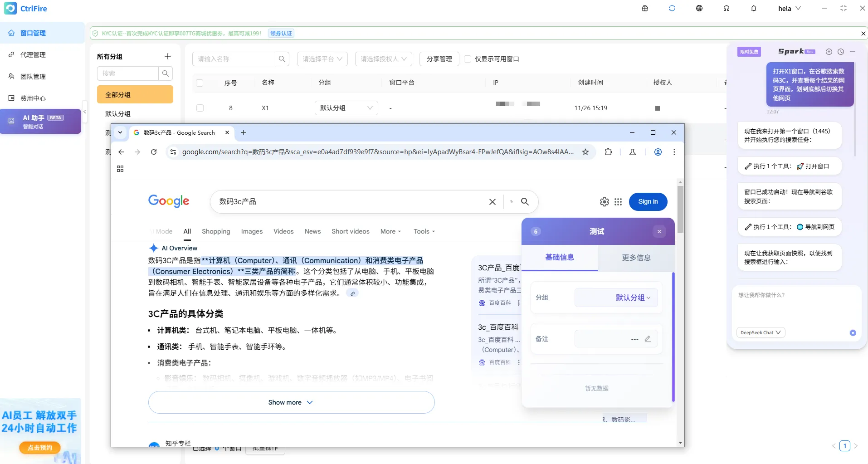Screen dimensions: 868x464
Task: Toggle the select-all checkbox in table header
Action: (200, 83)
